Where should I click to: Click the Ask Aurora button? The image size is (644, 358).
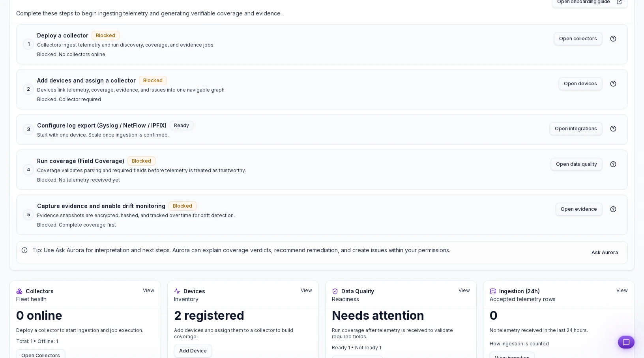604,253
